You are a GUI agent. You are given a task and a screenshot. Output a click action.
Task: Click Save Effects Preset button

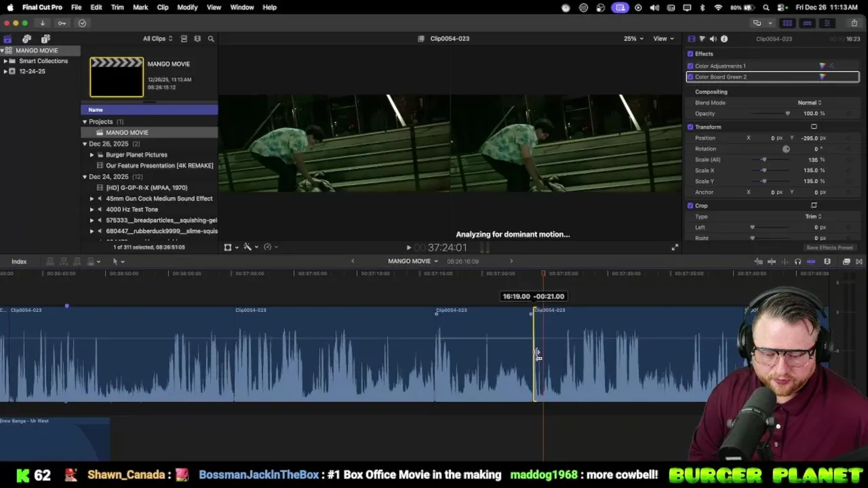point(829,247)
